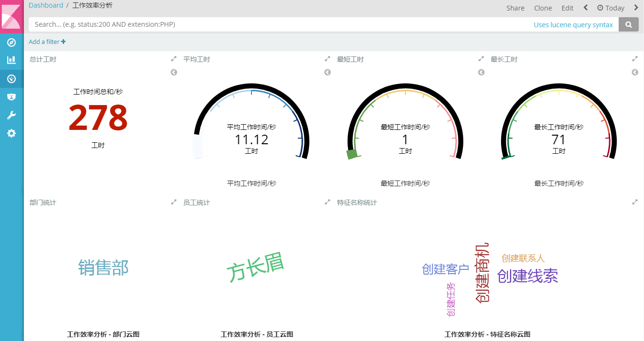Image resolution: width=644 pixels, height=341 pixels.
Task: Open the Today time range picker
Action: (611, 8)
